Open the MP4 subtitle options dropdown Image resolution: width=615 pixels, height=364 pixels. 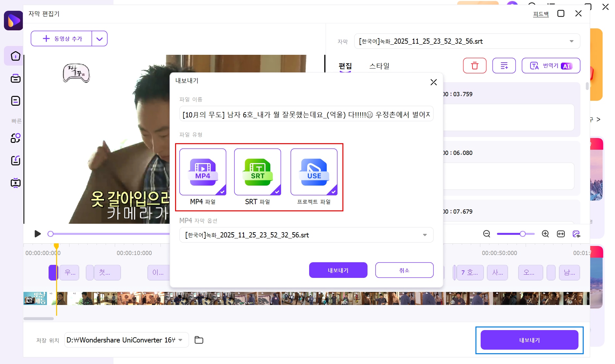(424, 235)
